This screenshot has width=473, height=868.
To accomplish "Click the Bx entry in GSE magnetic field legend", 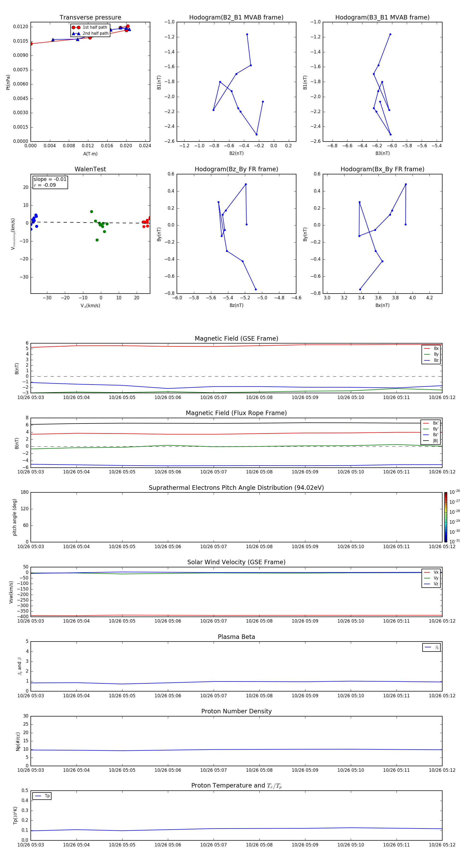I will pos(431,349).
